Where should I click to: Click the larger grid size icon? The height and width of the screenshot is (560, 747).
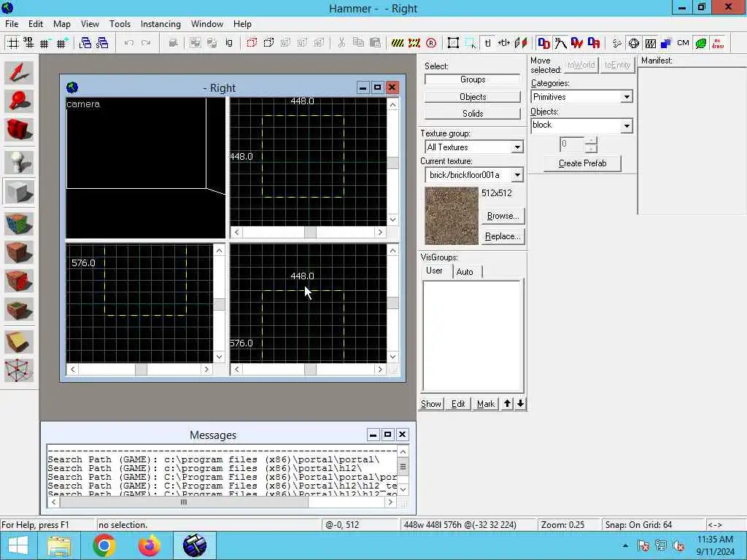click(x=62, y=43)
